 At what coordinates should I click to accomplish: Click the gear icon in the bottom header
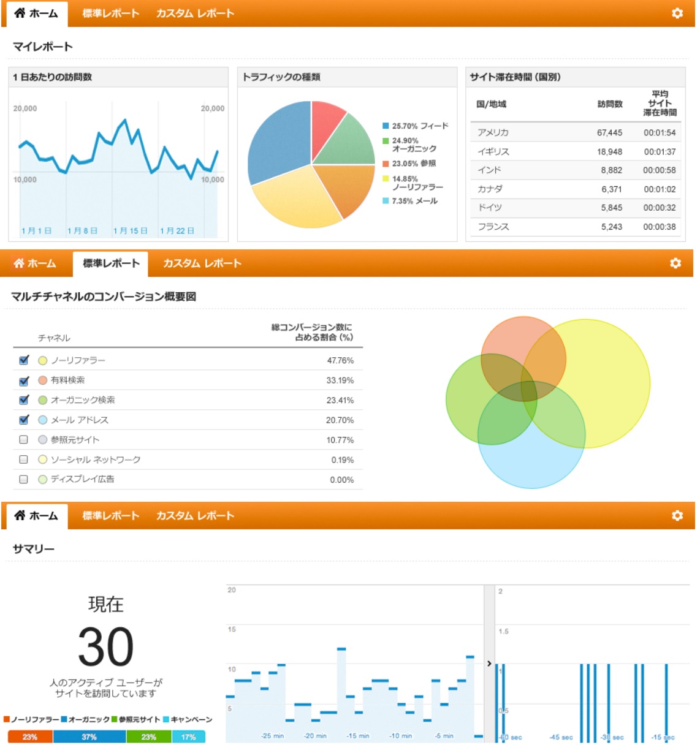pos(677,515)
